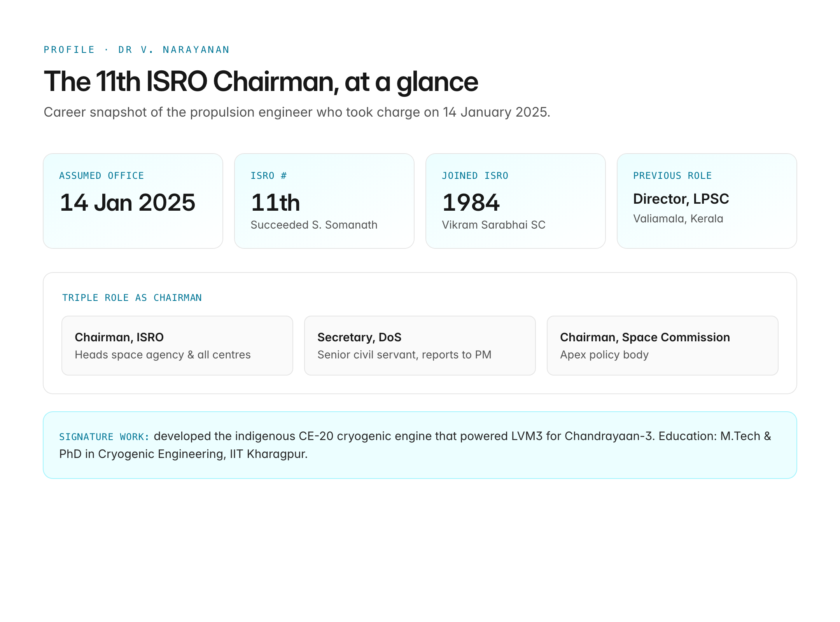
Task: Click the 'ISRO #' label
Action: coord(269,176)
